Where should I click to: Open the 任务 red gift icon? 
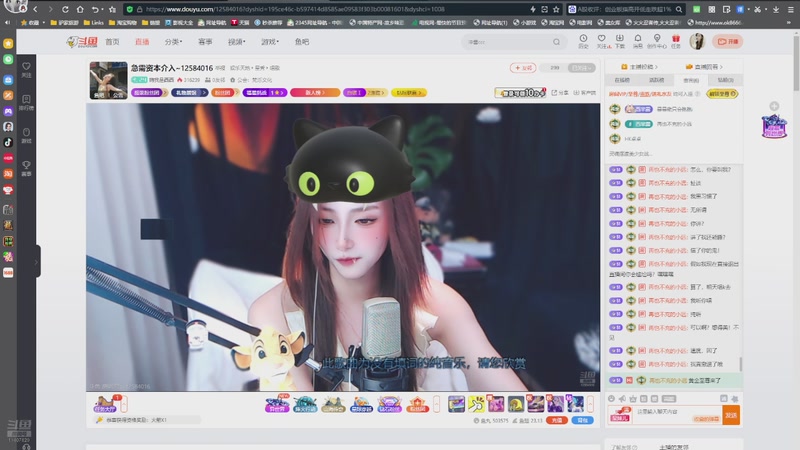pyautogui.click(x=676, y=39)
